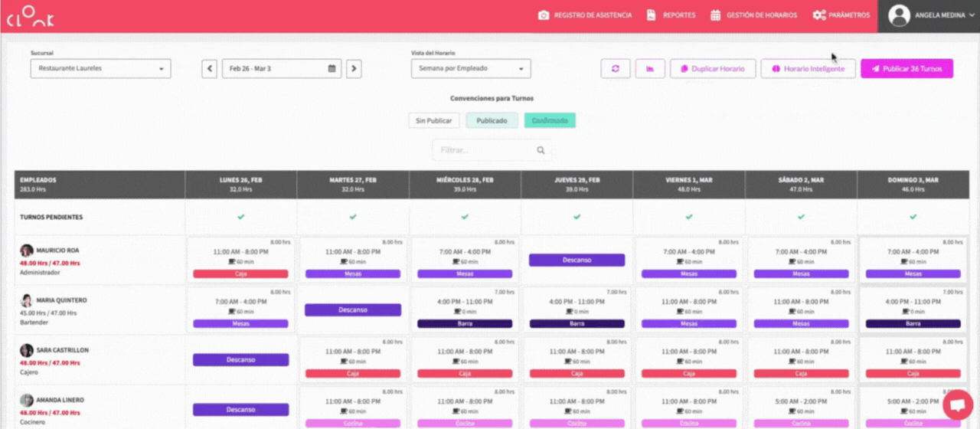
Task: Go to next week arrow
Action: pyautogui.click(x=353, y=69)
